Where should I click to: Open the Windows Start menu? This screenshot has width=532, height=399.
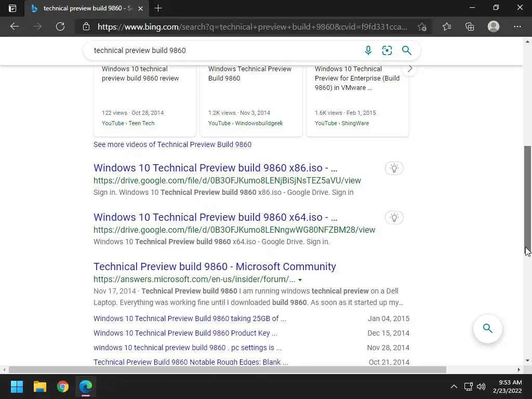(x=17, y=387)
